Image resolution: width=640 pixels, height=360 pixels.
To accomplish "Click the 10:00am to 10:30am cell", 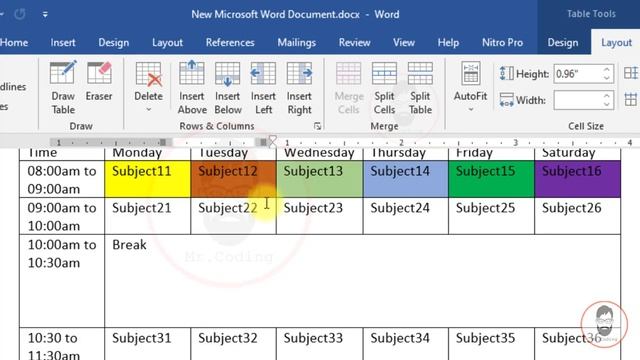I will (62, 281).
